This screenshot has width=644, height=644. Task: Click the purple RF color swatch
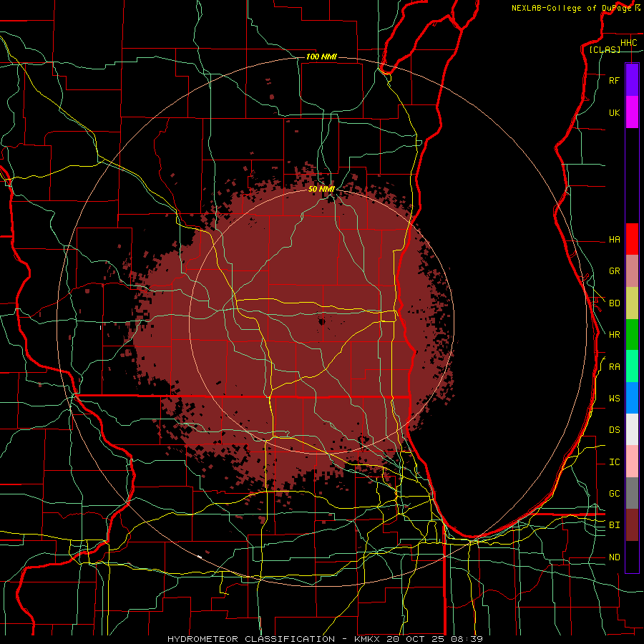(632, 80)
